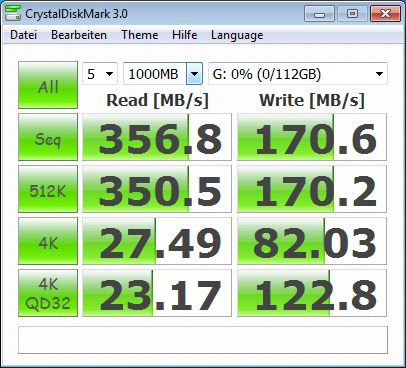Open the Hilfe menu
Screen dimensions: 406x368
tap(184, 35)
